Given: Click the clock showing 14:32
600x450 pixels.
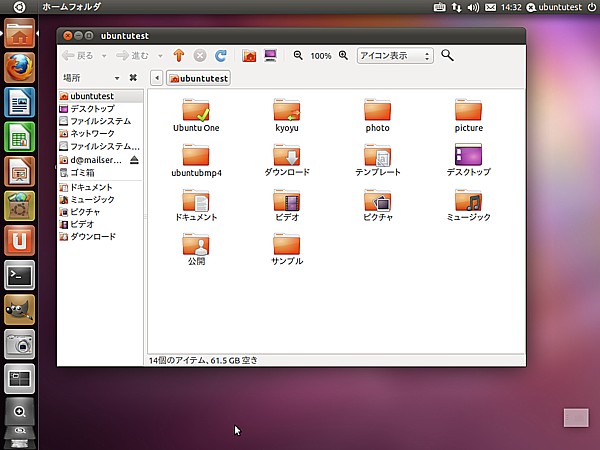Looking at the screenshot, I should (511, 7).
